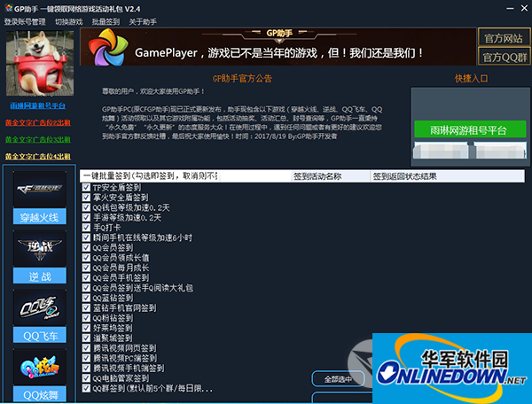Open the blue 雨琳网游租号平台 link
The width and height of the screenshot is (532, 404).
(37, 105)
